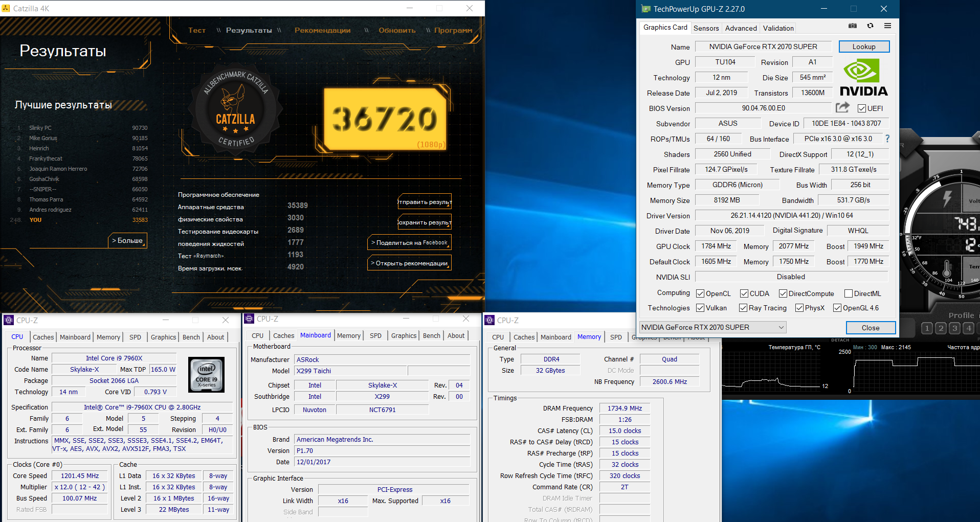The image size is (980, 522).
Task: Toggle the CUDA checkbox
Action: pos(744,293)
